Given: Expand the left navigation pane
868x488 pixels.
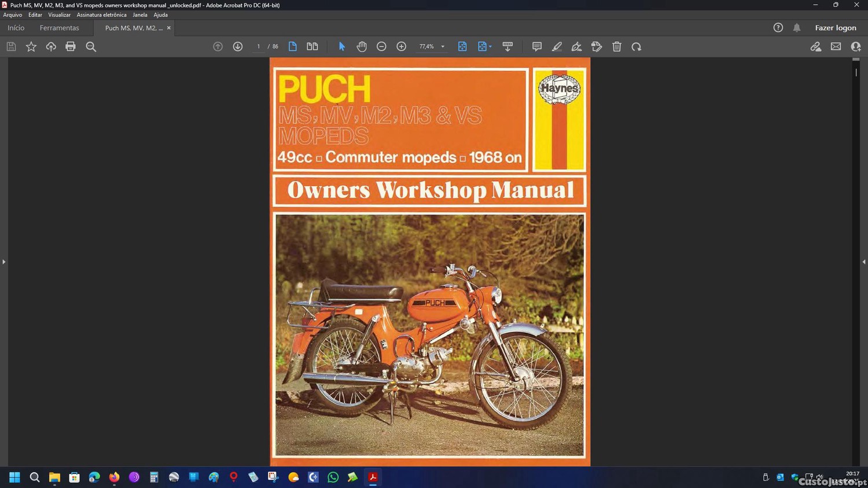Looking at the screenshot, I should coord(3,262).
